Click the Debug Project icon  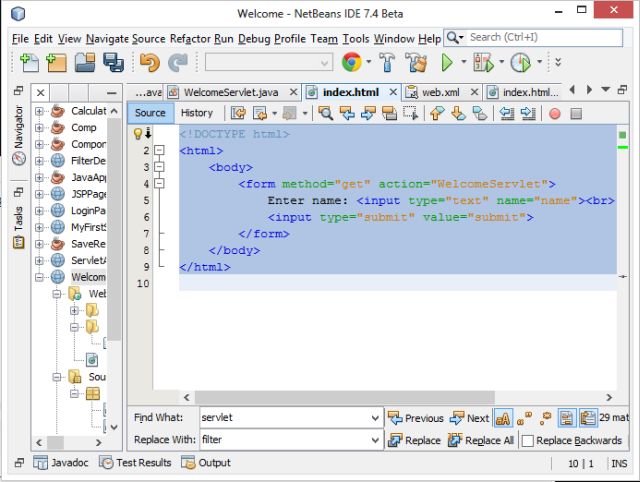coord(483,62)
